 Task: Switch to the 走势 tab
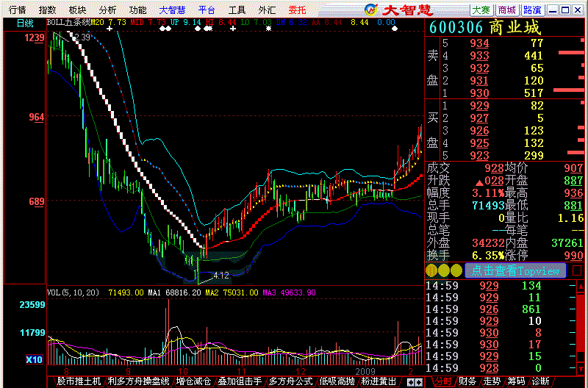coord(492,381)
